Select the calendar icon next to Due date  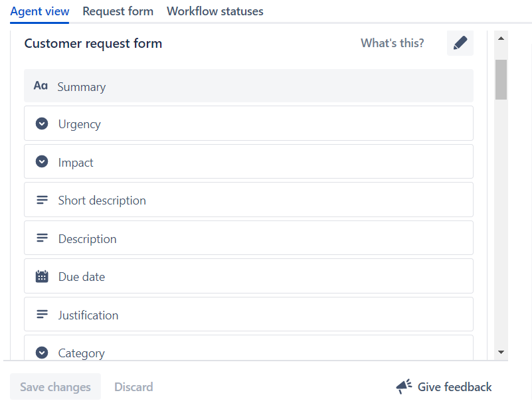click(x=41, y=276)
